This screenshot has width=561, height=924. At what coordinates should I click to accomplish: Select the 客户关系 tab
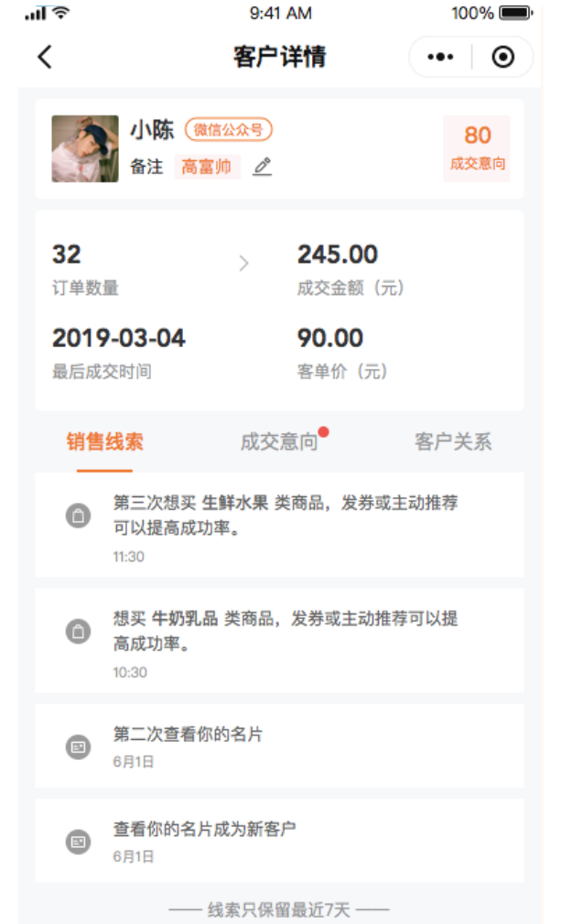pyautogui.click(x=453, y=442)
